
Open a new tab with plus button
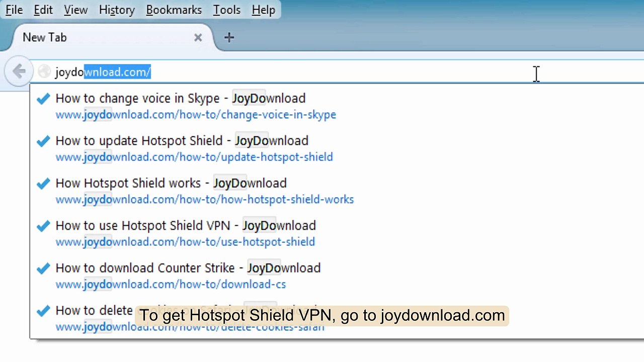pos(229,38)
